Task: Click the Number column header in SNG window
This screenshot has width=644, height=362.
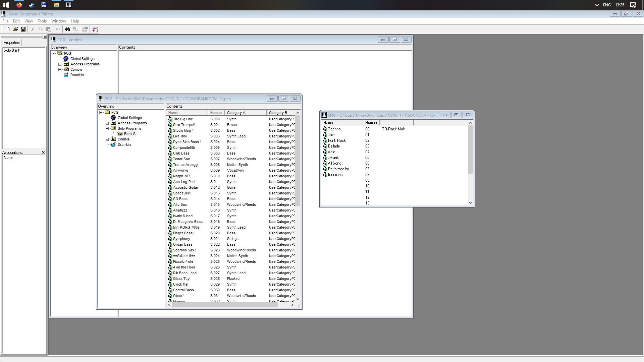Action: point(371,123)
